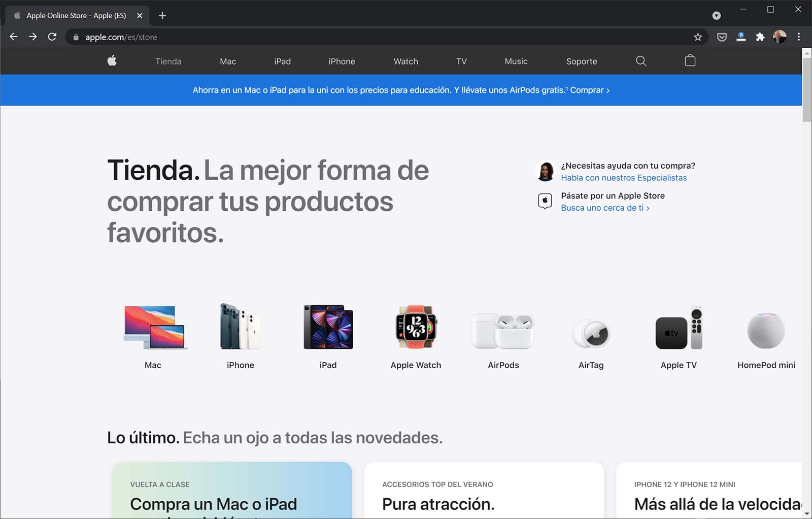Open the Extensions puzzle icon
Image resolution: width=812 pixels, height=519 pixels.
(x=760, y=37)
